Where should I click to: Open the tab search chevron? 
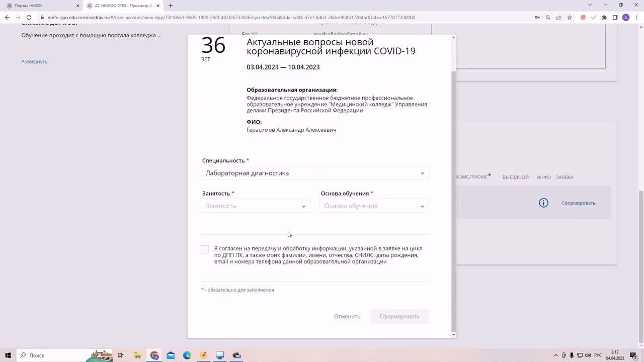tap(590, 5)
